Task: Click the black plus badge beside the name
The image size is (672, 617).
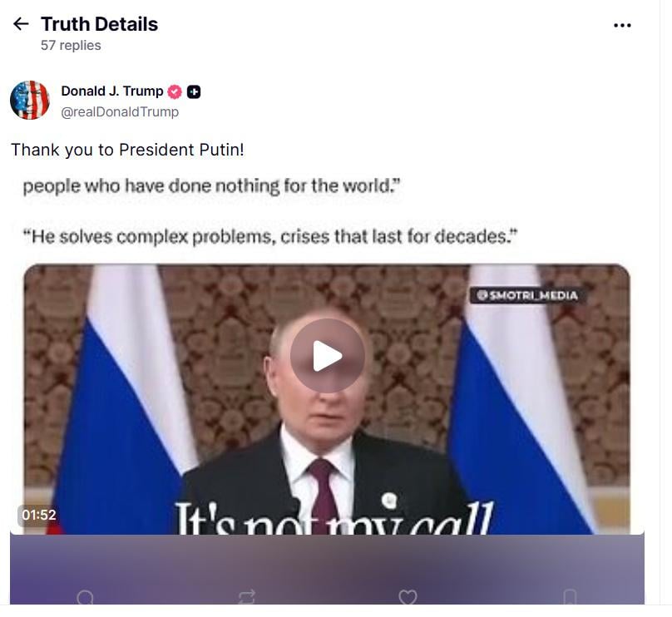Action: coord(194,91)
